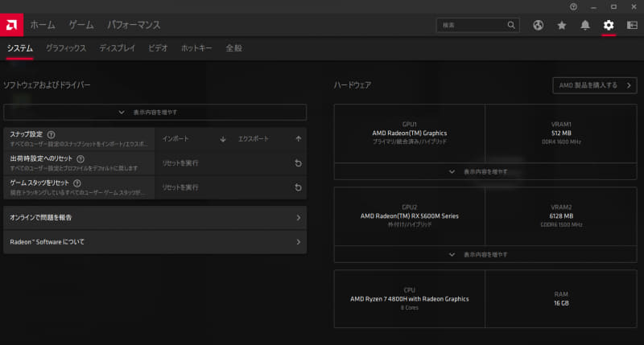Click リセットを実行 for factory reset
The image size is (644, 345).
pos(231,163)
